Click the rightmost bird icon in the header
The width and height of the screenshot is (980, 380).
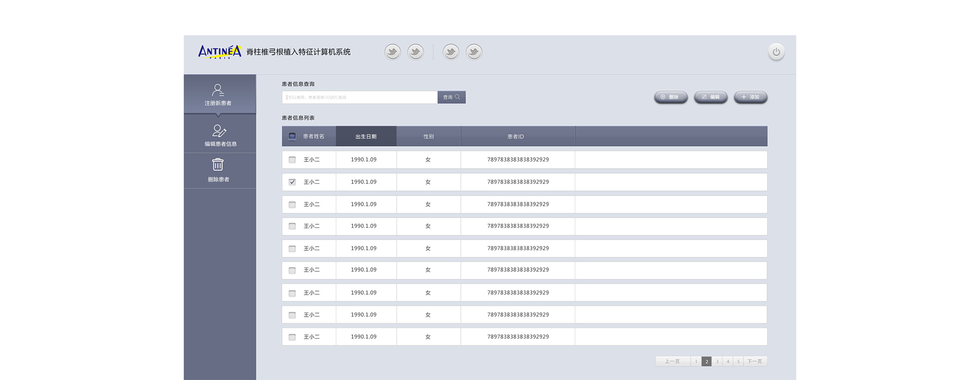pos(474,52)
